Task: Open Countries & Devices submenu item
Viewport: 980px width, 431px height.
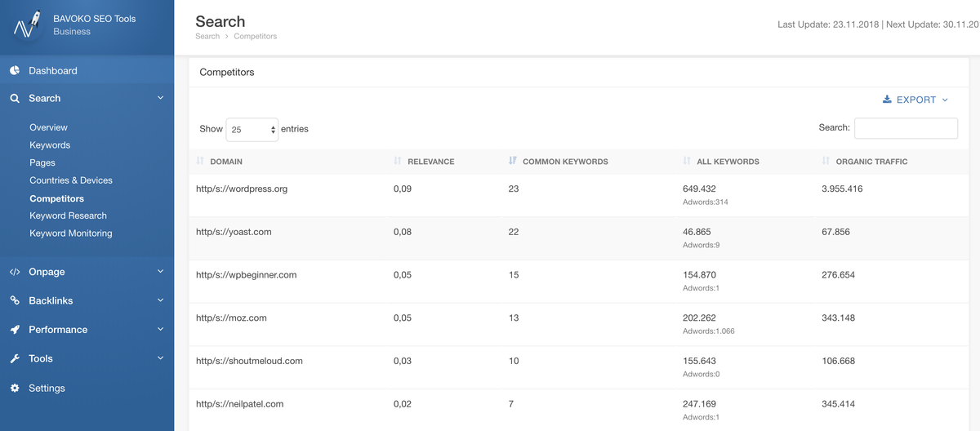Action: point(71,180)
